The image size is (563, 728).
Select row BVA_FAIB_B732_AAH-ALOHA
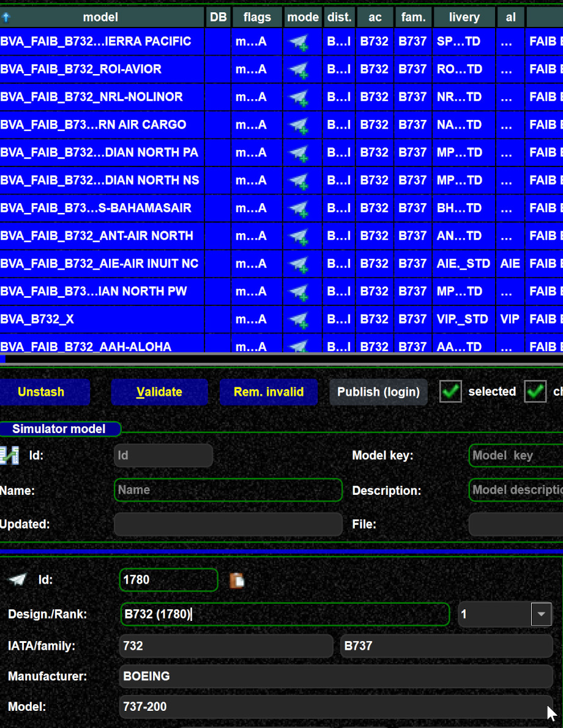(281, 344)
